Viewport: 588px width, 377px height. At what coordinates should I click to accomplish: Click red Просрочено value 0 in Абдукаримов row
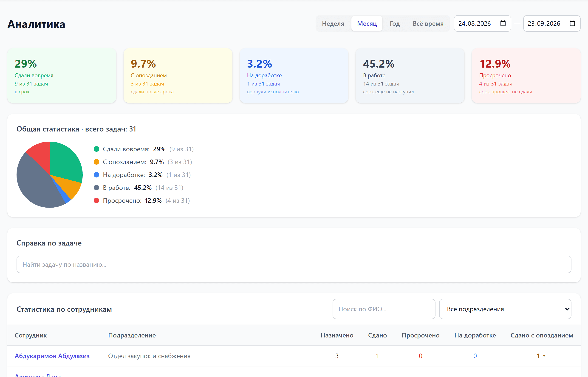421,356
